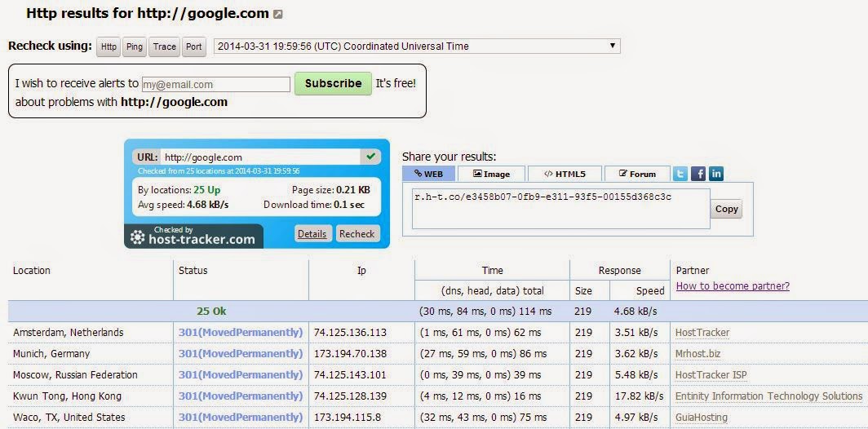Select the Status column header
This screenshot has width=868, height=429.
click(x=193, y=271)
